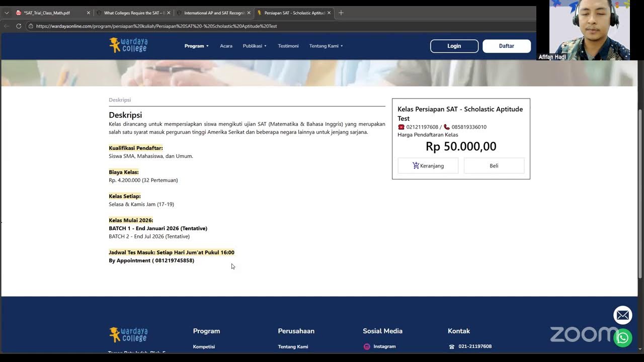This screenshot has width=644, height=362.
Task: Click the Biaya Kelas heading
Action: click(x=124, y=172)
